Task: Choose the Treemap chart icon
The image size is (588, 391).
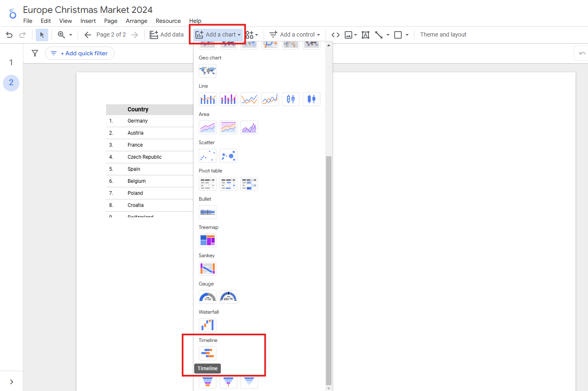Action: pyautogui.click(x=208, y=241)
